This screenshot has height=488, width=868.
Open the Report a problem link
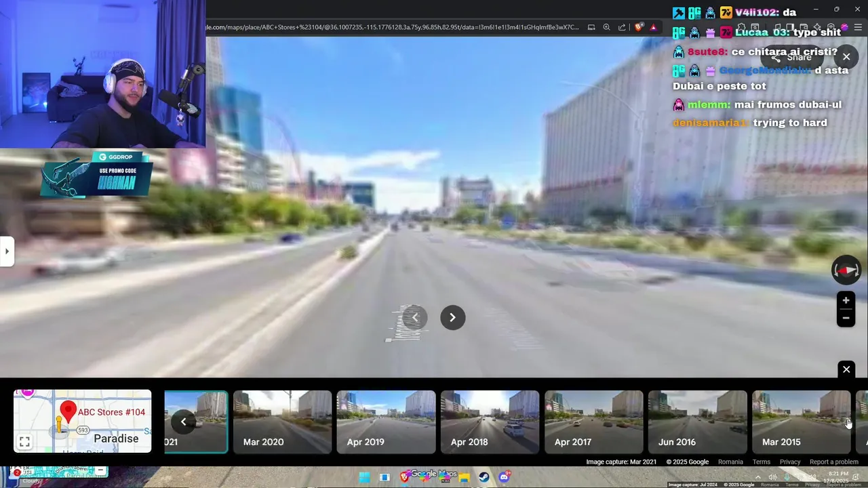834,462
